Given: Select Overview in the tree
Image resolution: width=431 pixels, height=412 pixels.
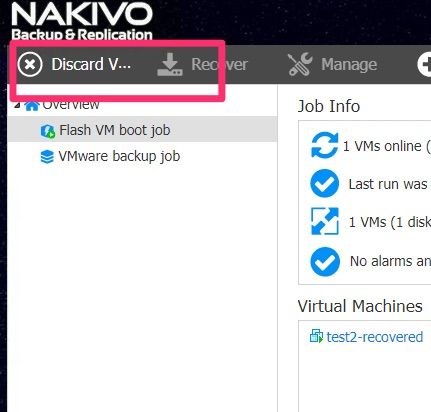Looking at the screenshot, I should [71, 105].
